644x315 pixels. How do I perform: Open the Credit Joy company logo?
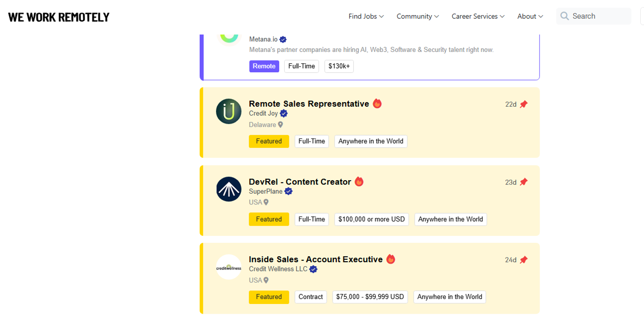(x=229, y=111)
